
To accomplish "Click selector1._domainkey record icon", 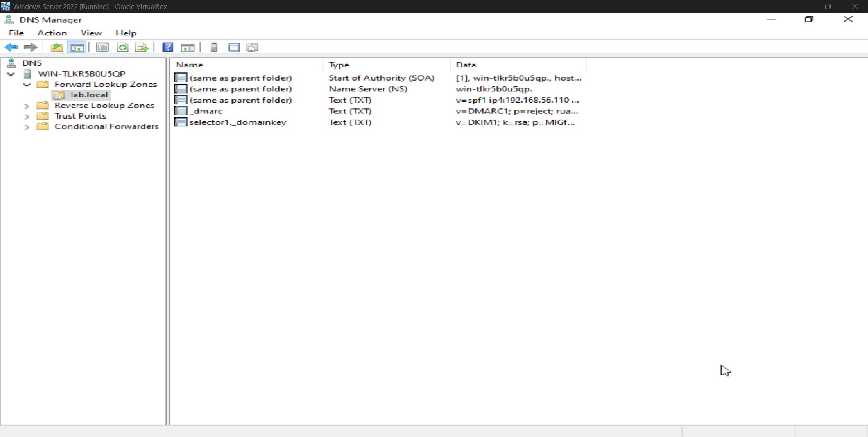I will (x=181, y=122).
